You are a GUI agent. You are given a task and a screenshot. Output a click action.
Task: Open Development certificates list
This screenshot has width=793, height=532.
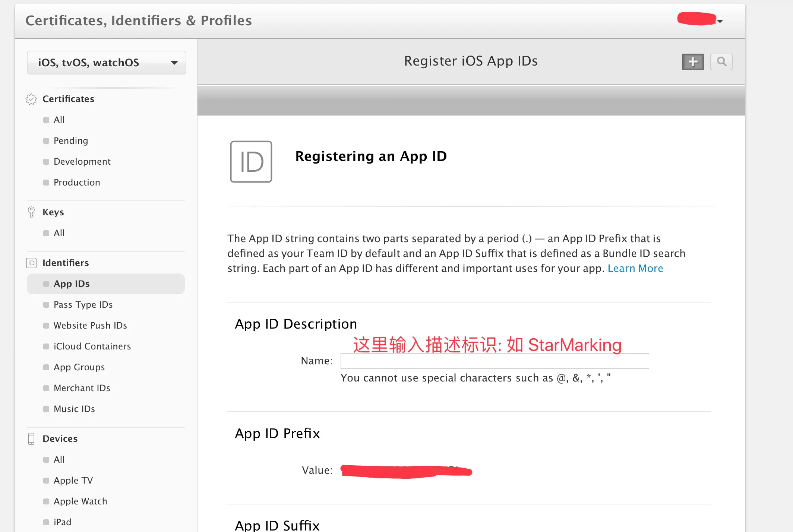(82, 162)
